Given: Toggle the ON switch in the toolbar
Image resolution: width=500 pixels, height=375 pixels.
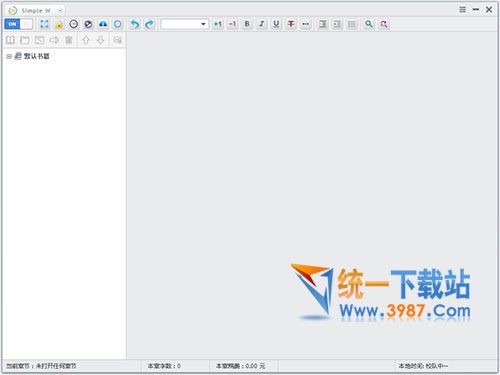Looking at the screenshot, I should [x=19, y=24].
